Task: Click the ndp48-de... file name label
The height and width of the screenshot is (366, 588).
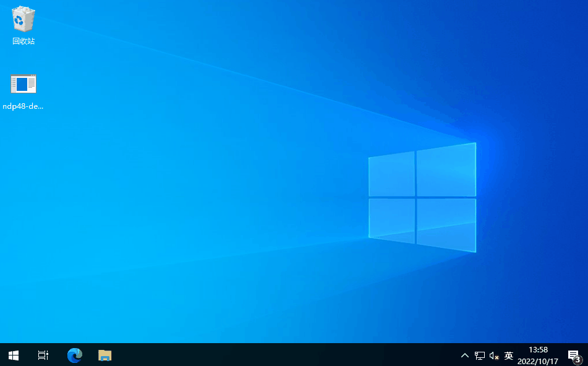Action: click(23, 106)
